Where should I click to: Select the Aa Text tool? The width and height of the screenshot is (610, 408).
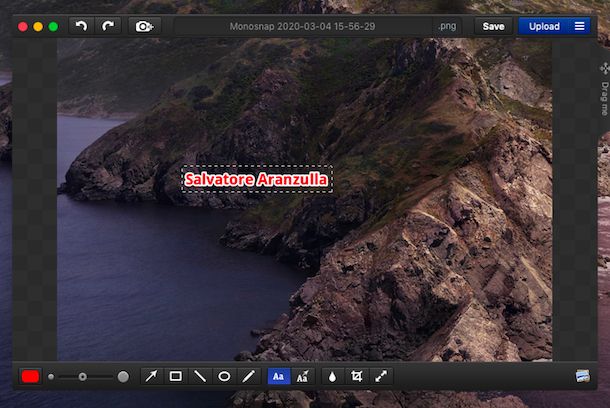[279, 376]
